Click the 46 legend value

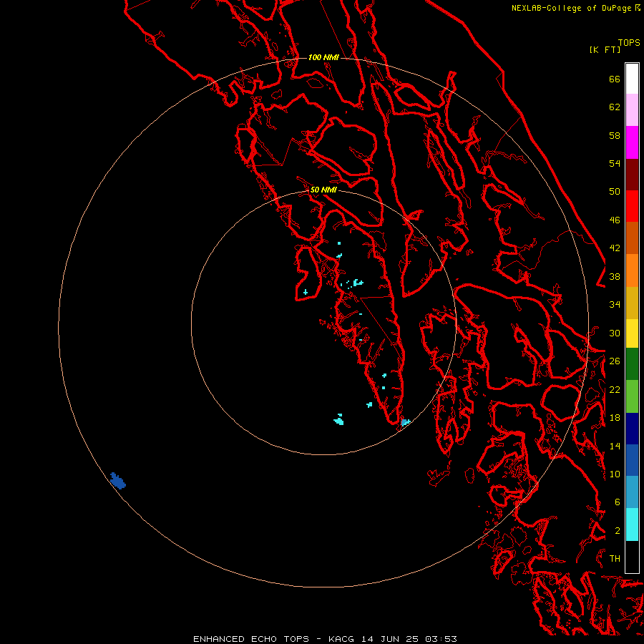[615, 220]
